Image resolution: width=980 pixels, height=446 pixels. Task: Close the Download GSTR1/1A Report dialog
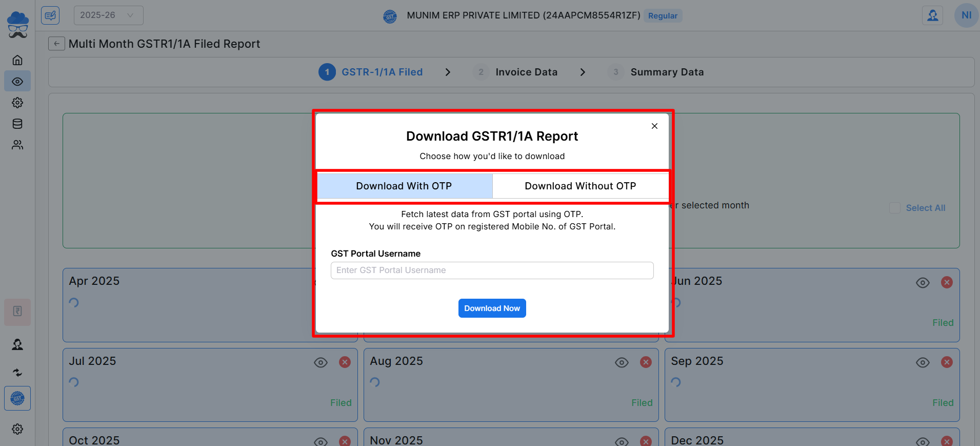pos(654,126)
